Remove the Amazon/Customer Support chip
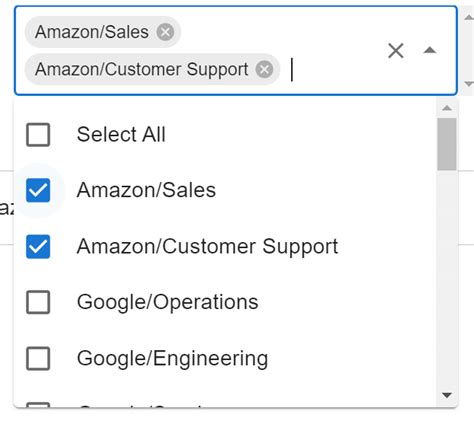This screenshot has width=474, height=424. (264, 70)
